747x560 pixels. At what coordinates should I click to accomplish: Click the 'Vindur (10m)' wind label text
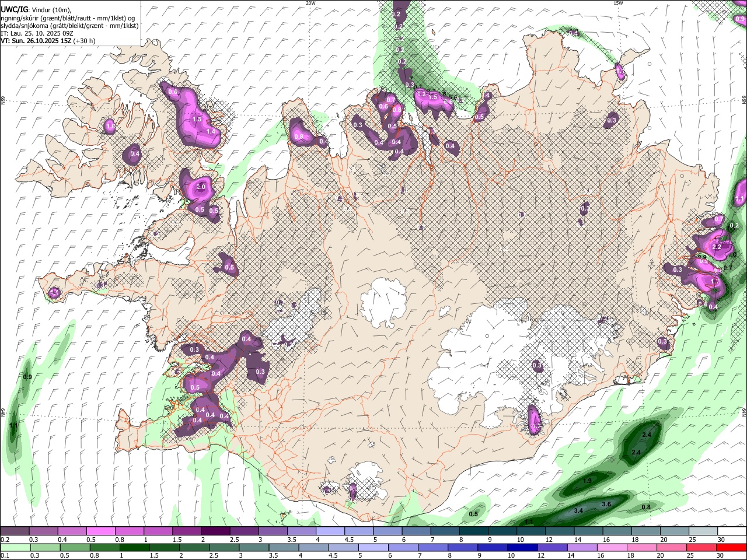51,10
